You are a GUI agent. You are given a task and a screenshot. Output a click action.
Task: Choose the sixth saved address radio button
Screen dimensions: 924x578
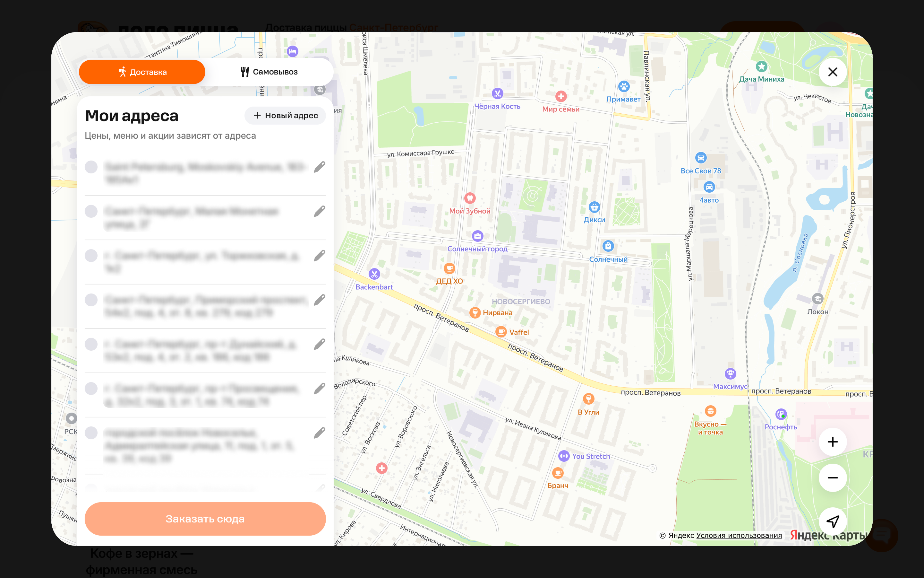coord(91,389)
